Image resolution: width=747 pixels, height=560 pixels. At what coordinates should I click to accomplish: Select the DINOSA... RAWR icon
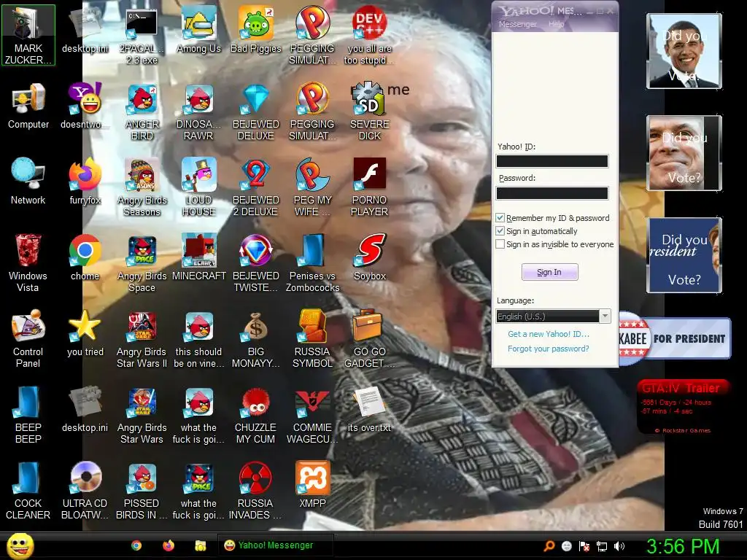click(x=198, y=112)
